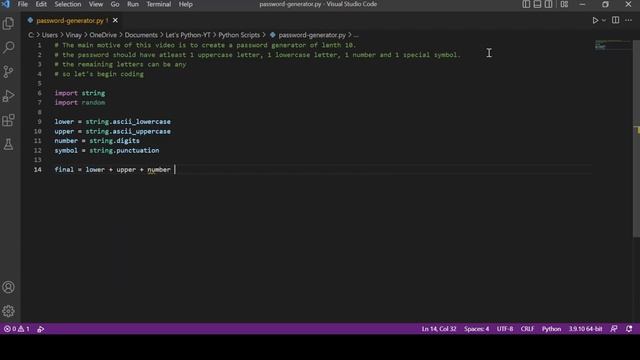Click the status bar debug launch icon
640x360 pixels.
40,329
